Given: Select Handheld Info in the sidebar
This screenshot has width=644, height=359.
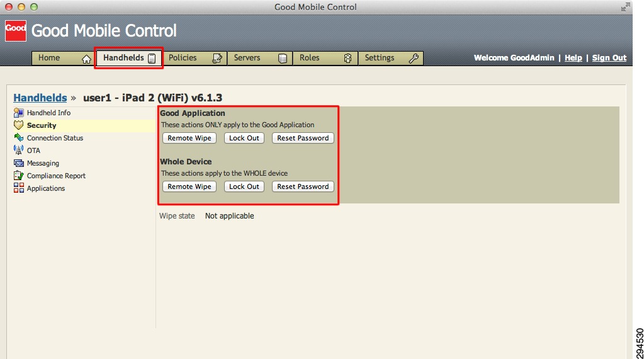Looking at the screenshot, I should tap(48, 113).
